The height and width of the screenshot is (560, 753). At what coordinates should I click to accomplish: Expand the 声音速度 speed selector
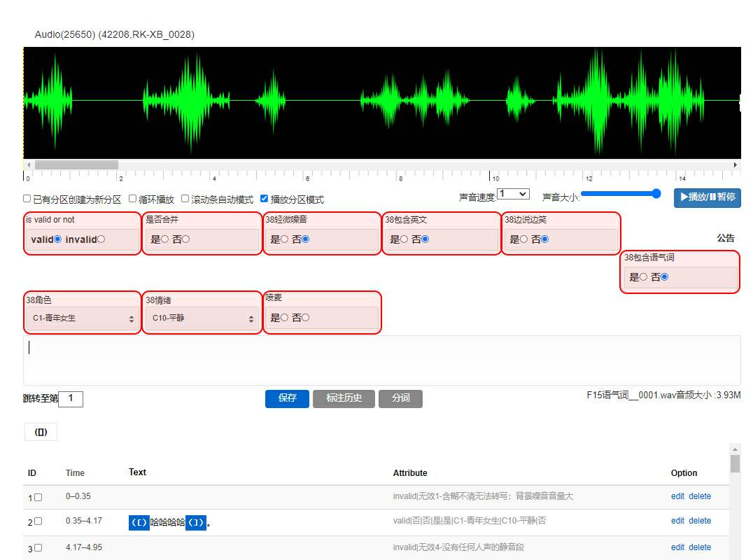click(513, 194)
